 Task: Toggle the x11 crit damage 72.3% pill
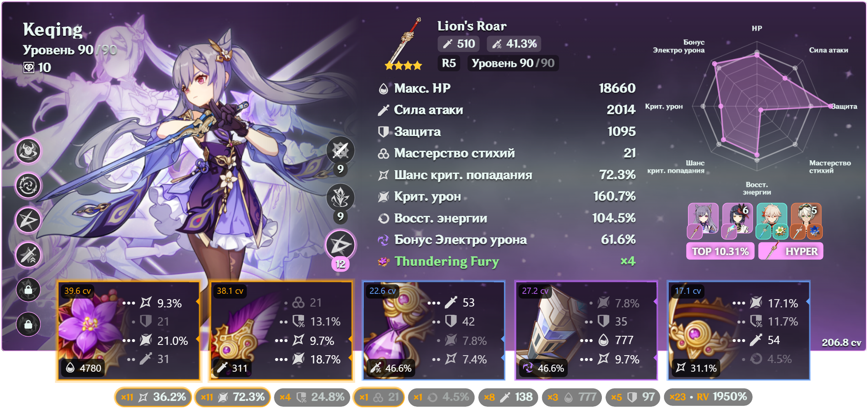pos(232,397)
